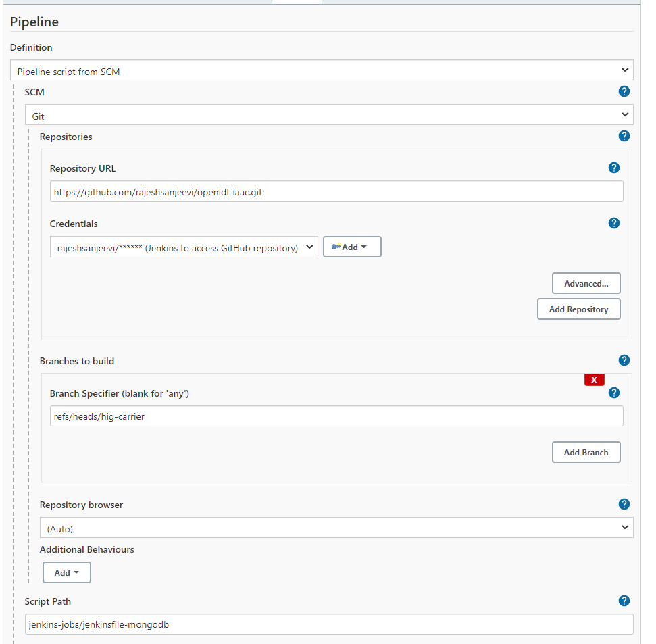Open help for the SCM field
656x644 pixels.
(624, 91)
